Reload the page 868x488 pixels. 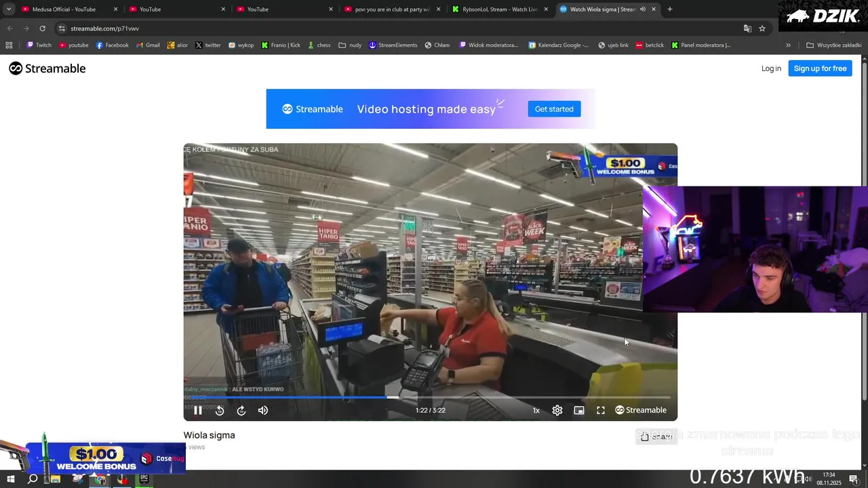[x=42, y=28]
